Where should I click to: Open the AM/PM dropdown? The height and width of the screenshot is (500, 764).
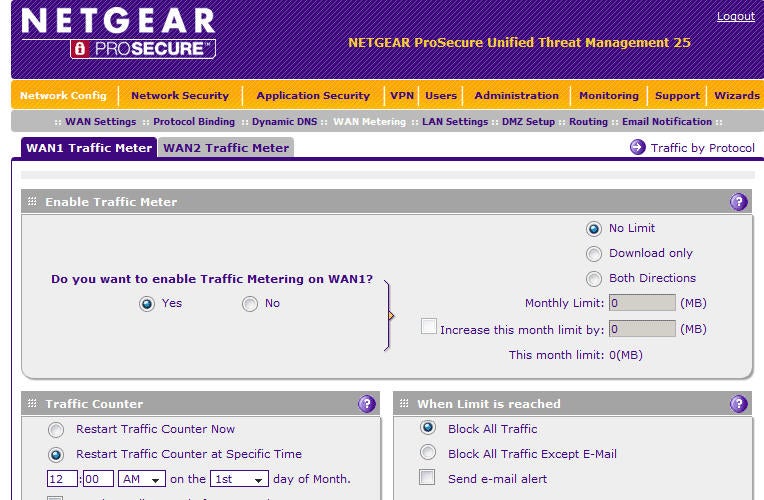click(142, 479)
